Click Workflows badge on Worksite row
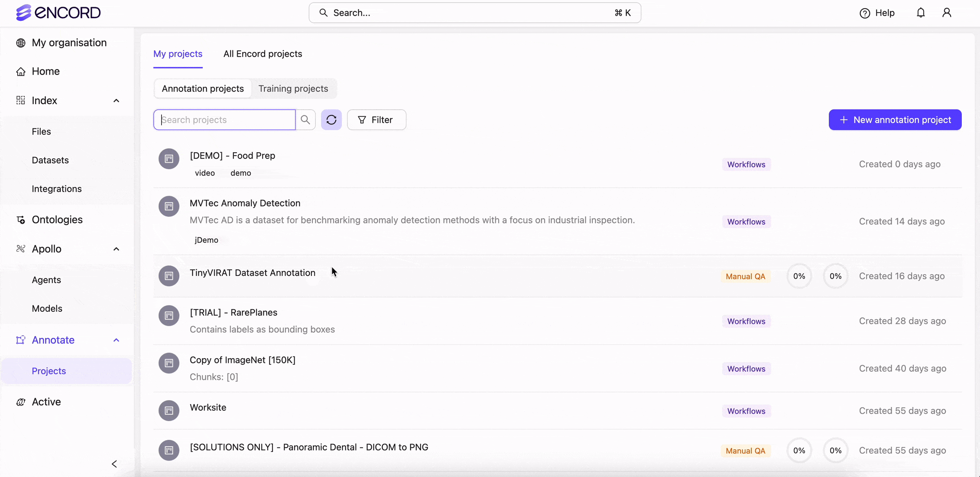The height and width of the screenshot is (477, 980). tap(746, 411)
